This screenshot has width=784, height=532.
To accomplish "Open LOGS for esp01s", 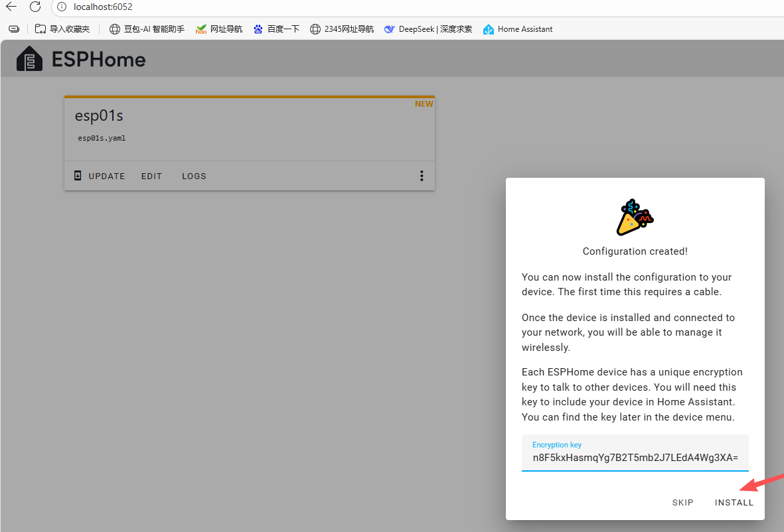I will click(194, 176).
